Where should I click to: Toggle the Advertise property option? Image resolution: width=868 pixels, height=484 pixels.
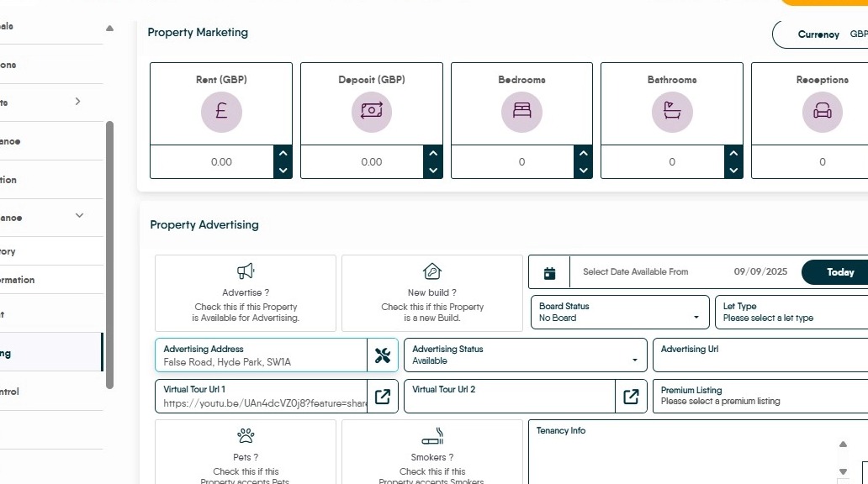click(245, 293)
